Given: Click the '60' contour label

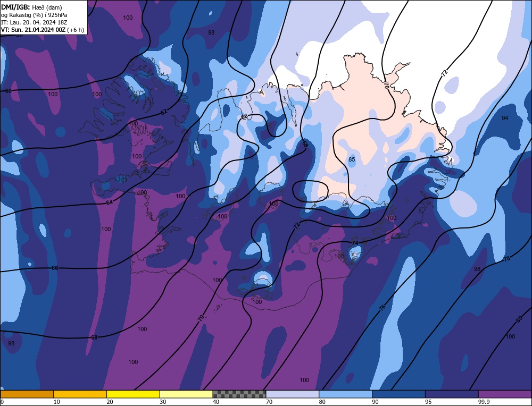Looking at the screenshot, I should point(9,91).
